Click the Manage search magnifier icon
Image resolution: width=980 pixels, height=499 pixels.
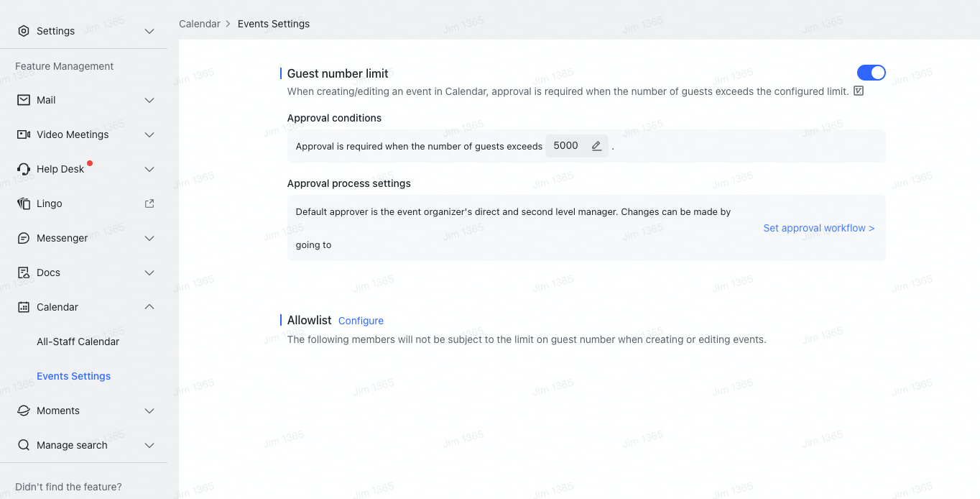coord(24,445)
